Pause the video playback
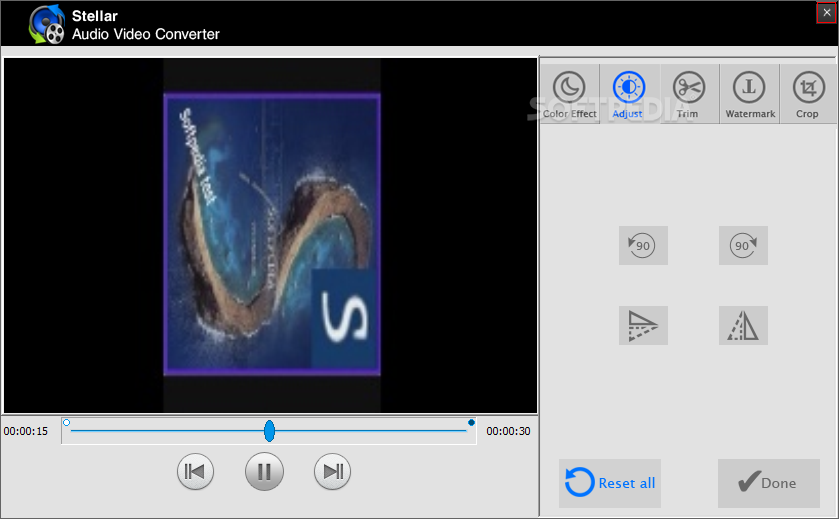 [264, 472]
